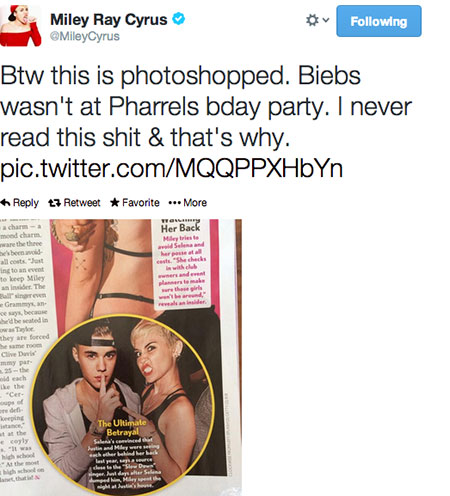This screenshot has width=450, height=496.
Task: Open the attached magazine photo
Action: 121,357
